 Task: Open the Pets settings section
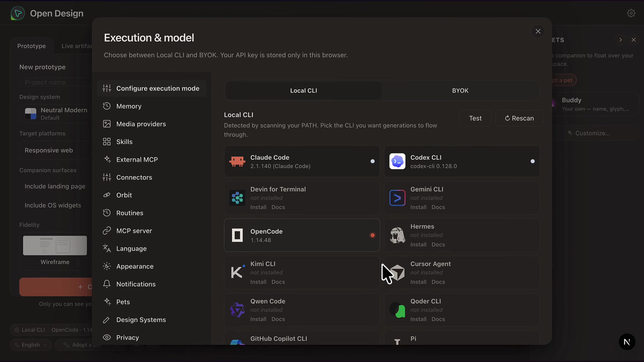152,302
